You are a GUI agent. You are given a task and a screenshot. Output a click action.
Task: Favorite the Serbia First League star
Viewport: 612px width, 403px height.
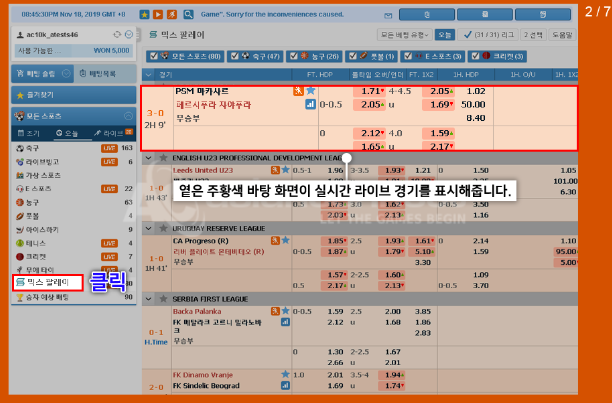(x=163, y=299)
